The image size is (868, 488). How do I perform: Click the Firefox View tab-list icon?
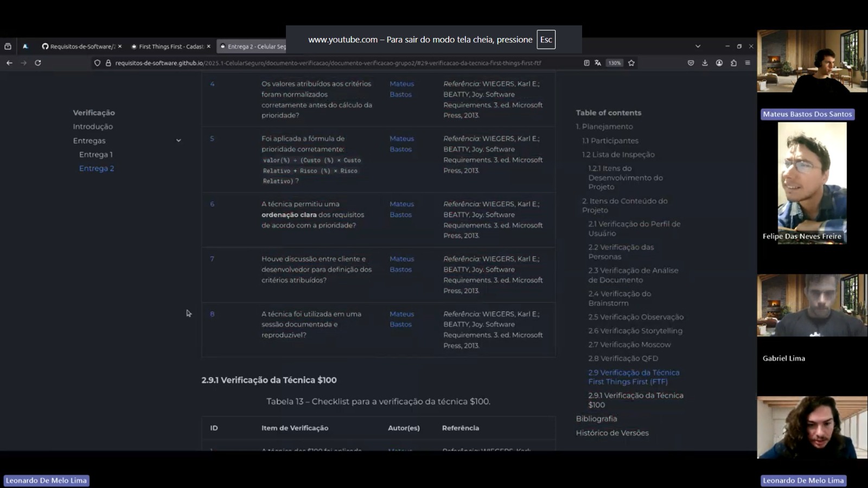tap(8, 47)
